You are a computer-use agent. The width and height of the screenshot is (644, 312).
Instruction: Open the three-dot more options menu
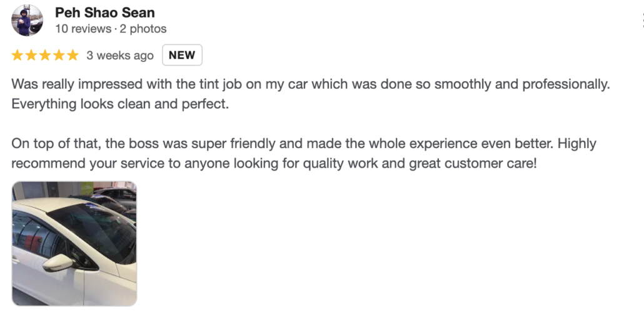coord(642,20)
